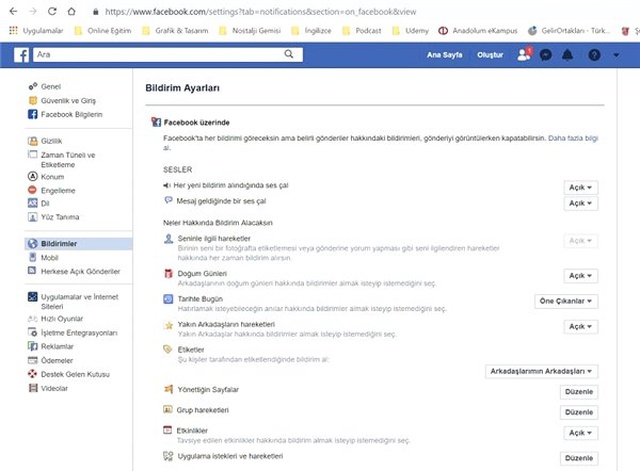
Task: Open the Messenger icon
Action: coord(545,55)
